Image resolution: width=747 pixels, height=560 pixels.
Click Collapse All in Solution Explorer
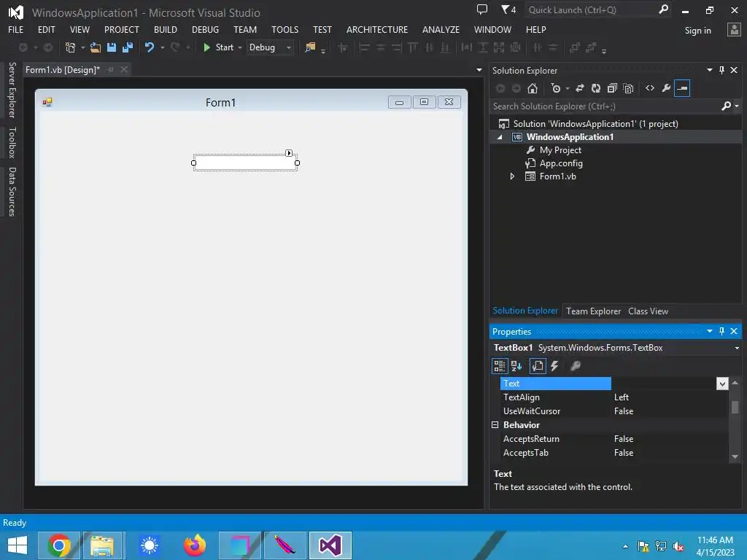pos(612,88)
